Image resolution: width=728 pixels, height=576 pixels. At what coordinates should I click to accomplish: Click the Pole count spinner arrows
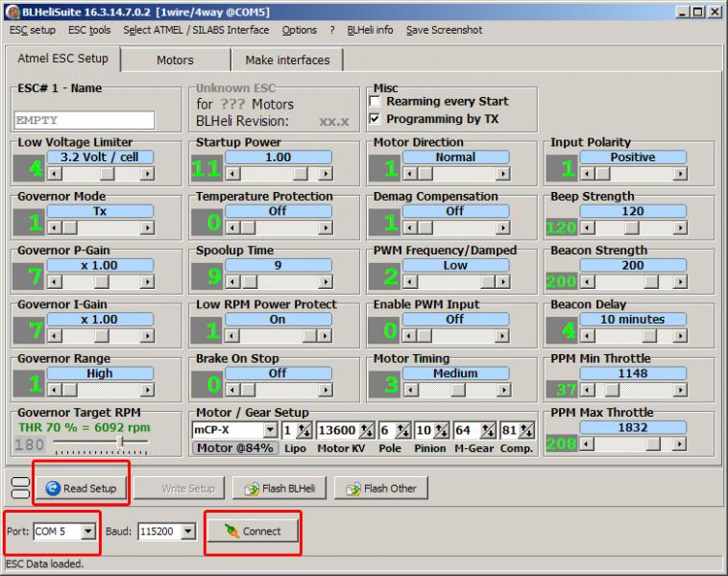click(403, 430)
